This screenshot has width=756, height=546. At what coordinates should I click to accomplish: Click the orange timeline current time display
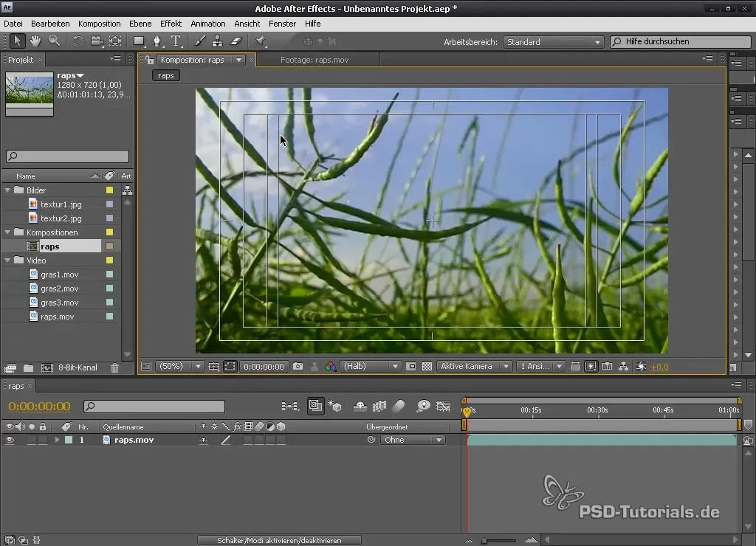[40, 407]
